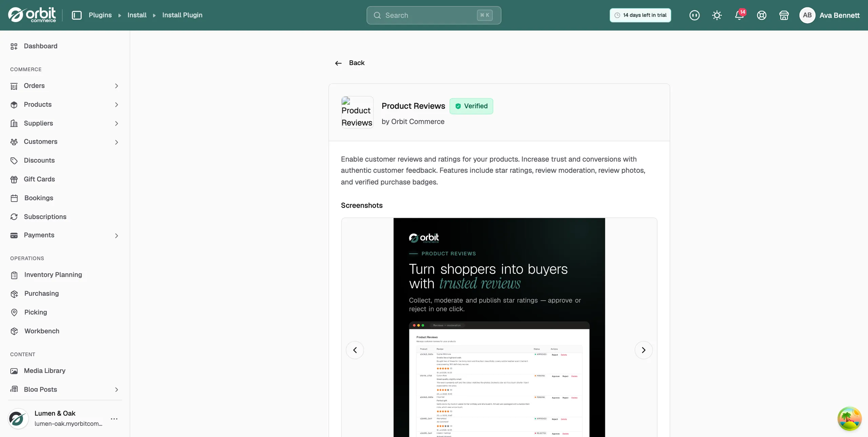Screen dimensions: 868x437
Task: Click the Back button
Action: tap(349, 63)
